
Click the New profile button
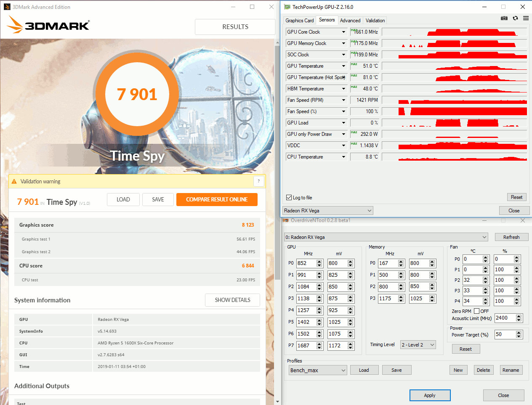pyautogui.click(x=458, y=370)
